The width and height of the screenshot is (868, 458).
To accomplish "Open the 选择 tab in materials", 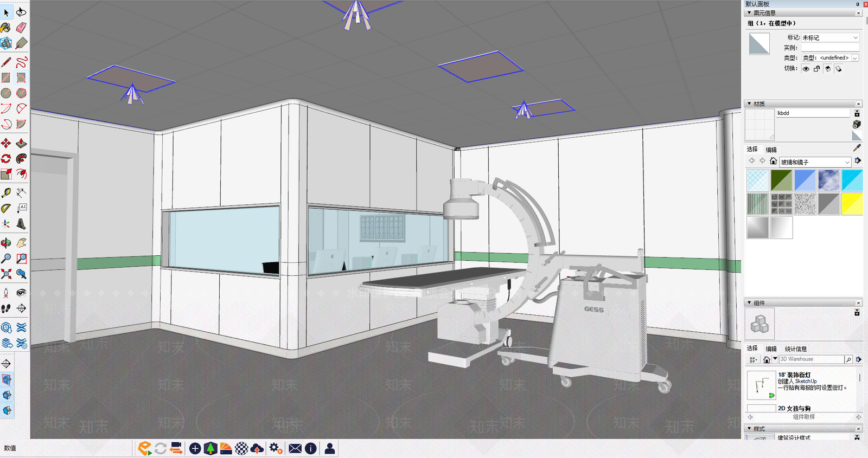I will (752, 149).
